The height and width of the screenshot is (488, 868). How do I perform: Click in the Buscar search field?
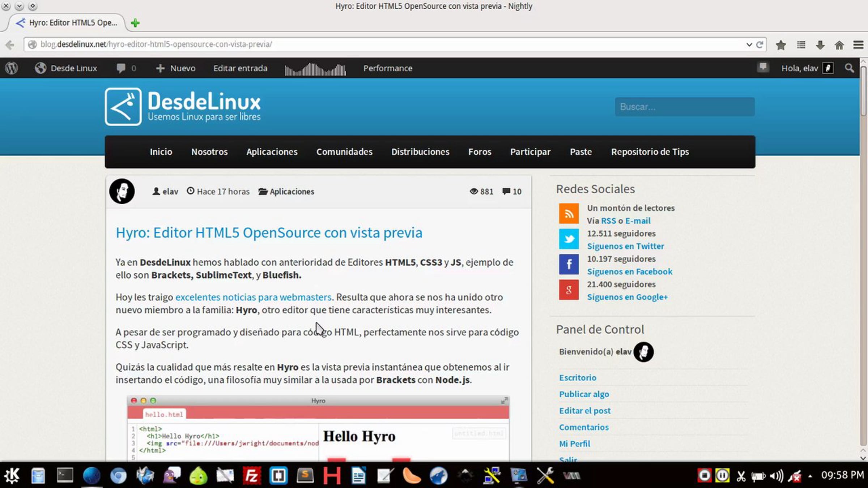[684, 107]
